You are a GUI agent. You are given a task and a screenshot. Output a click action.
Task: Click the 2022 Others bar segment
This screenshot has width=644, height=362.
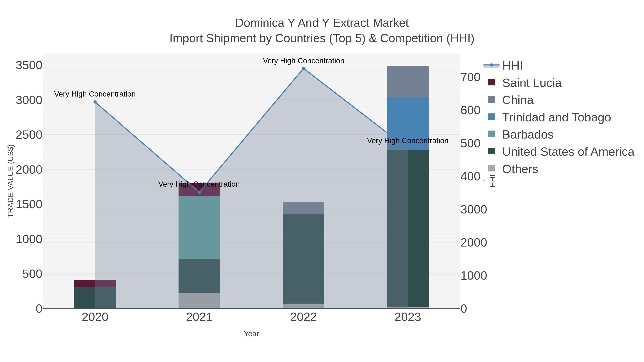(304, 306)
